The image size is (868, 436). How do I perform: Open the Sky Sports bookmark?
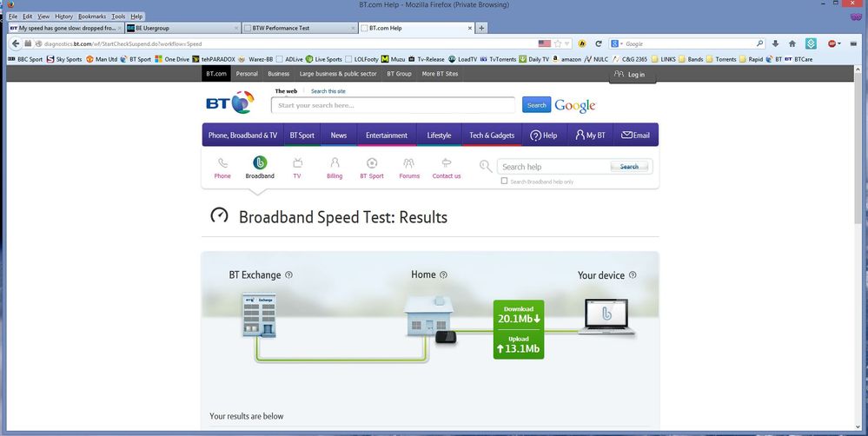click(x=64, y=59)
